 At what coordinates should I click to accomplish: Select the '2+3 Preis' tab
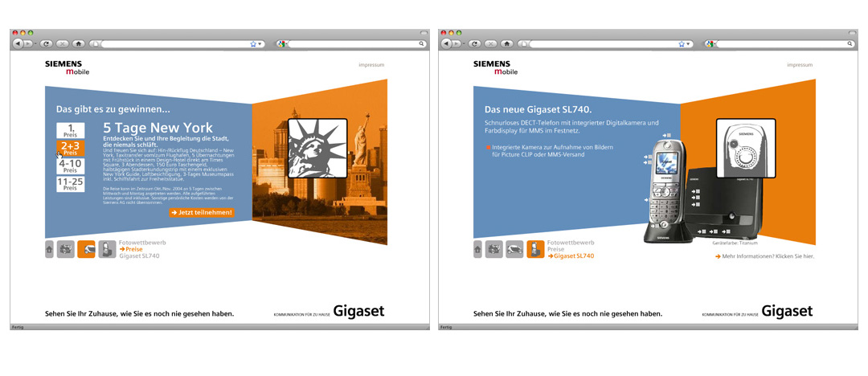point(70,149)
